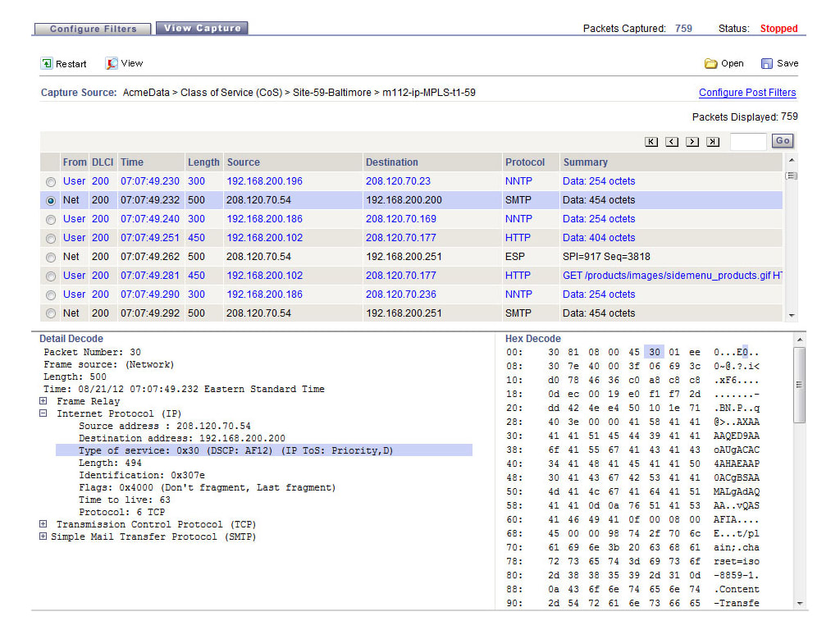Click 'Time to live: 63' line
840x630 pixels.
coord(125,500)
